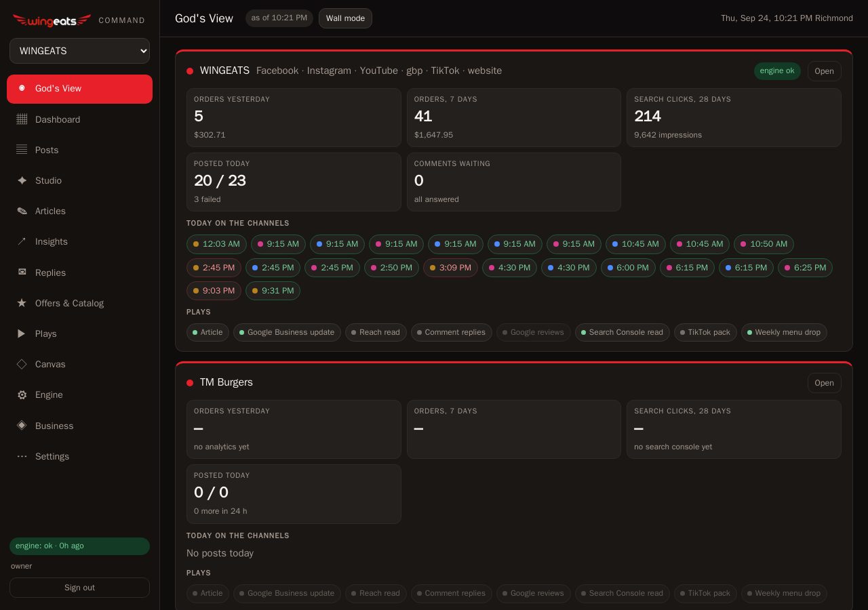The image size is (868, 610).
Task: Toggle Wall mode
Action: (345, 18)
